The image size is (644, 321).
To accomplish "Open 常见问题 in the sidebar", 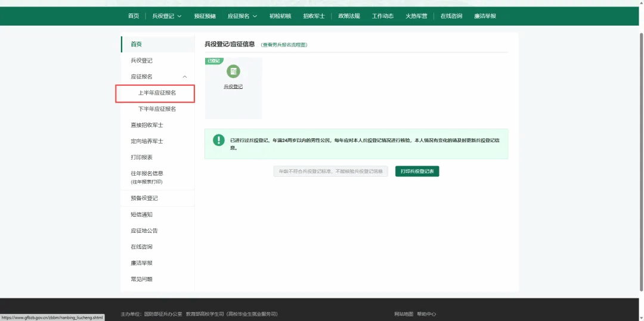I will 141,279.
